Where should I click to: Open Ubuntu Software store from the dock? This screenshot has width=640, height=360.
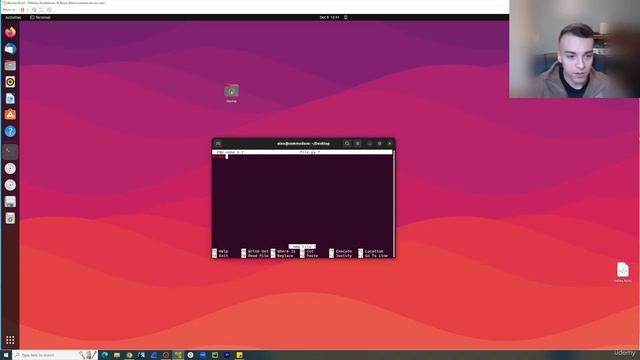(x=10, y=115)
